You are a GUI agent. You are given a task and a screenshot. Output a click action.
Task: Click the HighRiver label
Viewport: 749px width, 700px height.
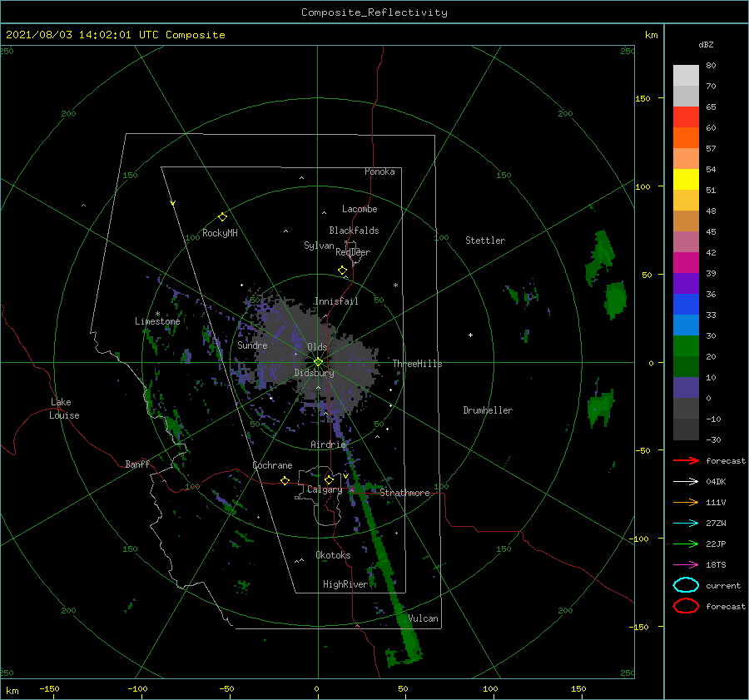click(x=345, y=584)
